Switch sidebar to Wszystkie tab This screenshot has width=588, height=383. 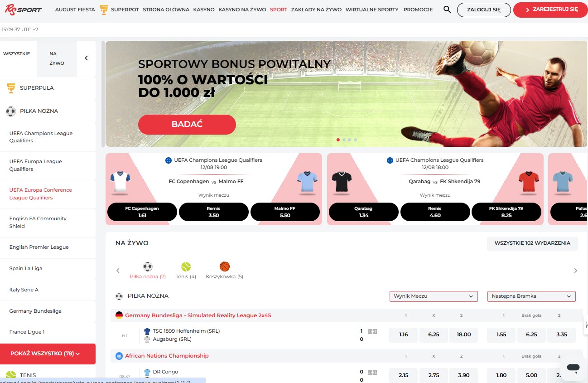click(17, 53)
